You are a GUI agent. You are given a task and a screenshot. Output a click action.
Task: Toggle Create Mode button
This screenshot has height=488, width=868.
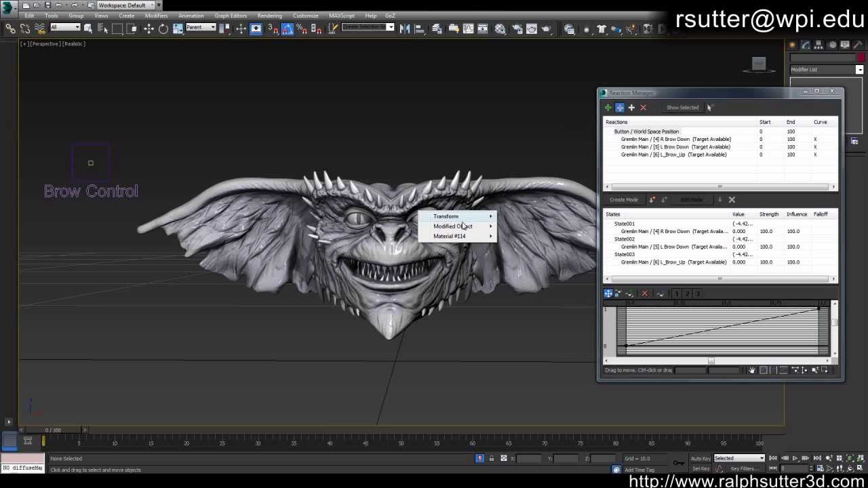tap(624, 200)
